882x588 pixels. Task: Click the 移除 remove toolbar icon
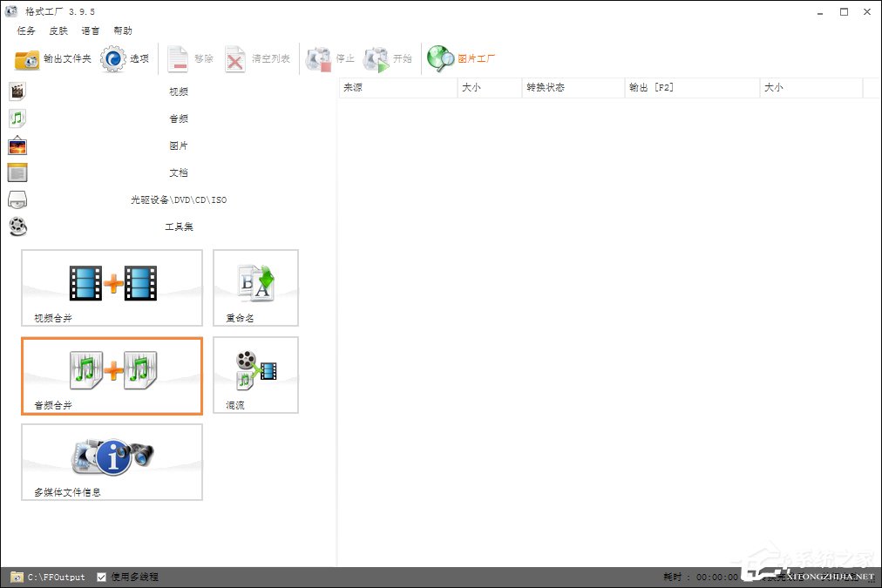[180, 59]
